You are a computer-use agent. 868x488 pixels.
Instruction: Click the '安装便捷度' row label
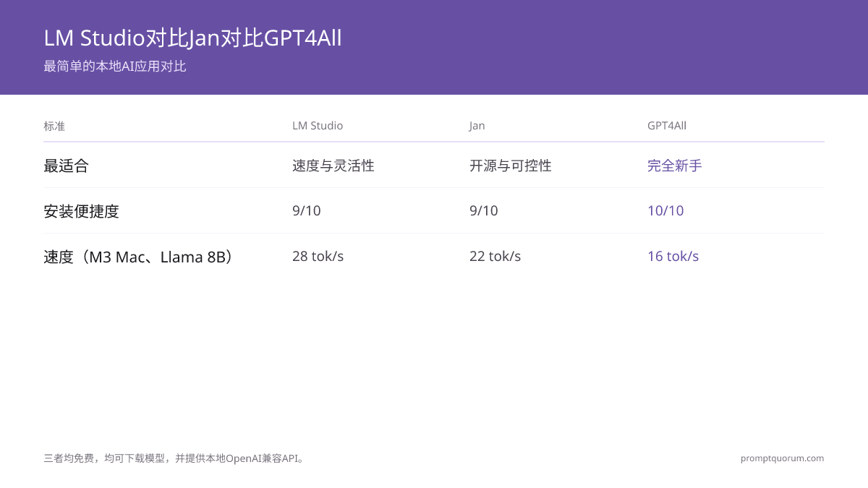pyautogui.click(x=81, y=211)
